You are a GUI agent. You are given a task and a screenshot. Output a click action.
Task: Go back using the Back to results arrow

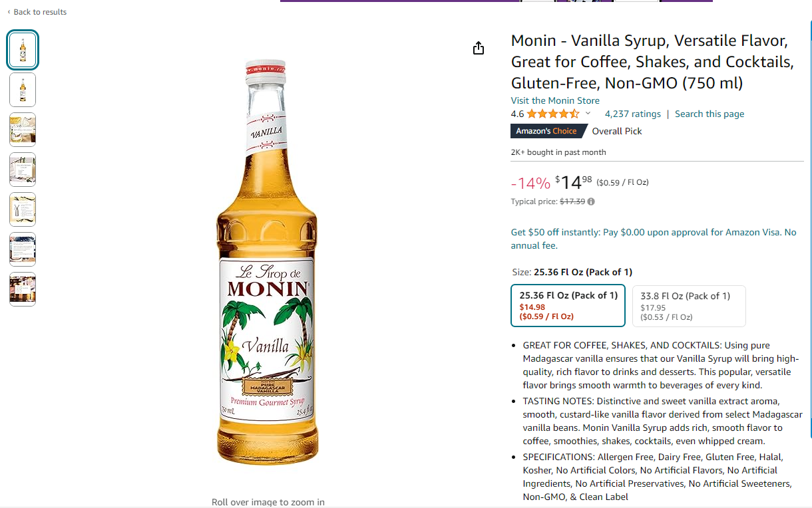[x=37, y=12]
